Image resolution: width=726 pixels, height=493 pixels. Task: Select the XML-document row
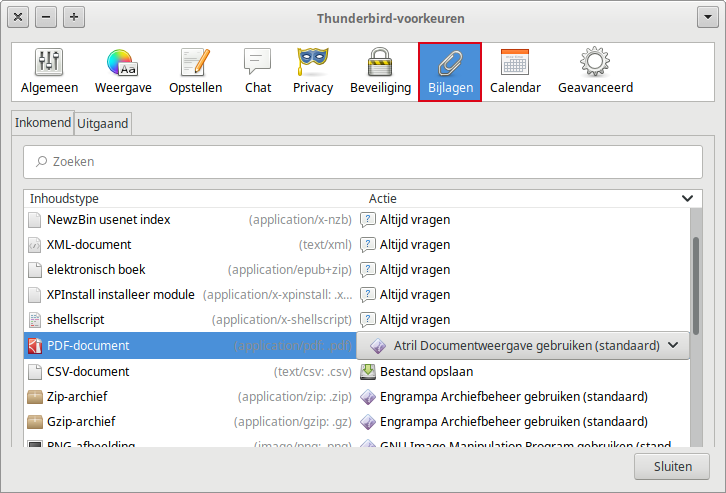(x=357, y=245)
